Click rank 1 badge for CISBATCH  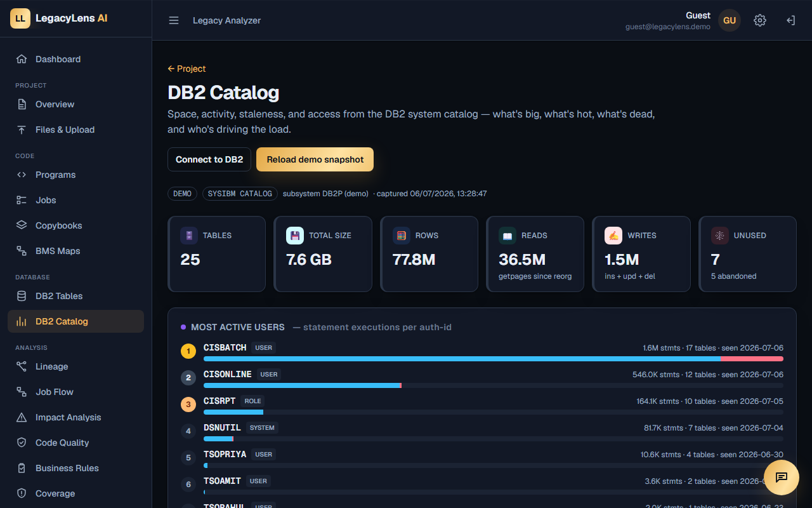pyautogui.click(x=188, y=351)
